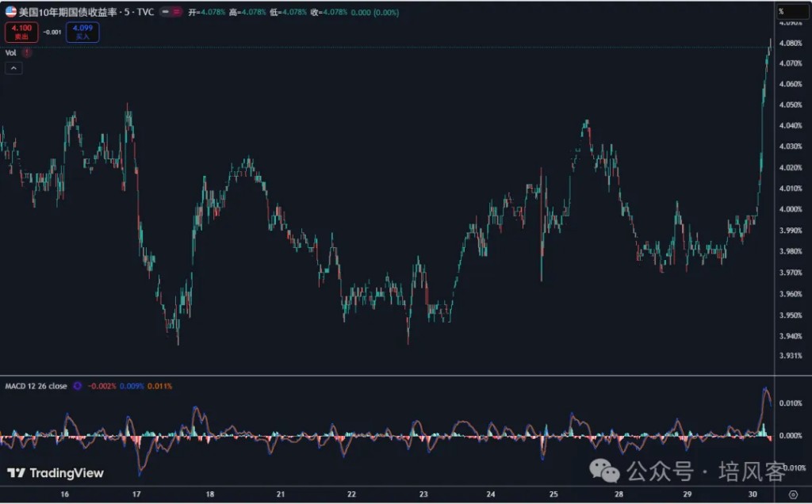
Task: Click the 0.000 (0.00%) change value
Action: point(375,12)
